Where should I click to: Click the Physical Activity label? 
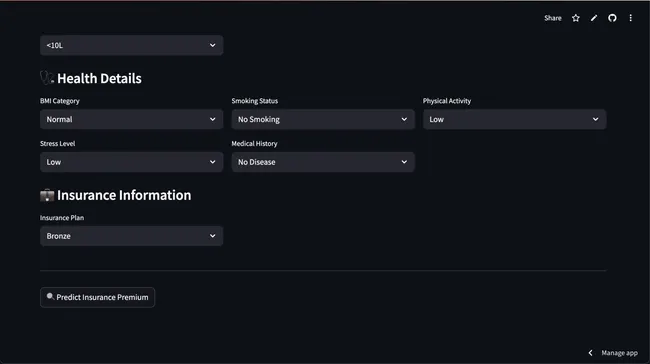(x=447, y=101)
